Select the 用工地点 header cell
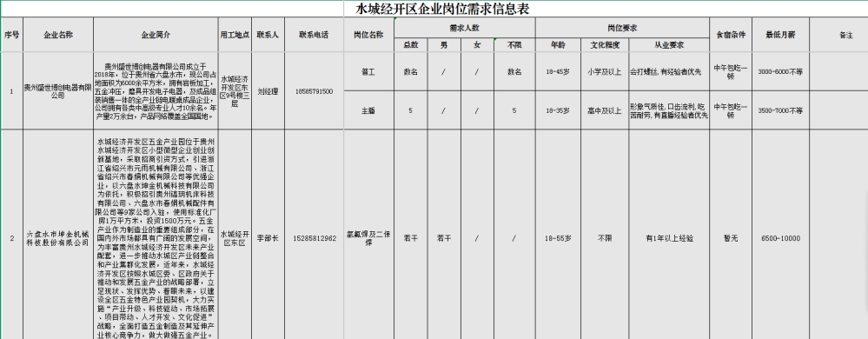The width and height of the screenshot is (868, 339). [235, 35]
